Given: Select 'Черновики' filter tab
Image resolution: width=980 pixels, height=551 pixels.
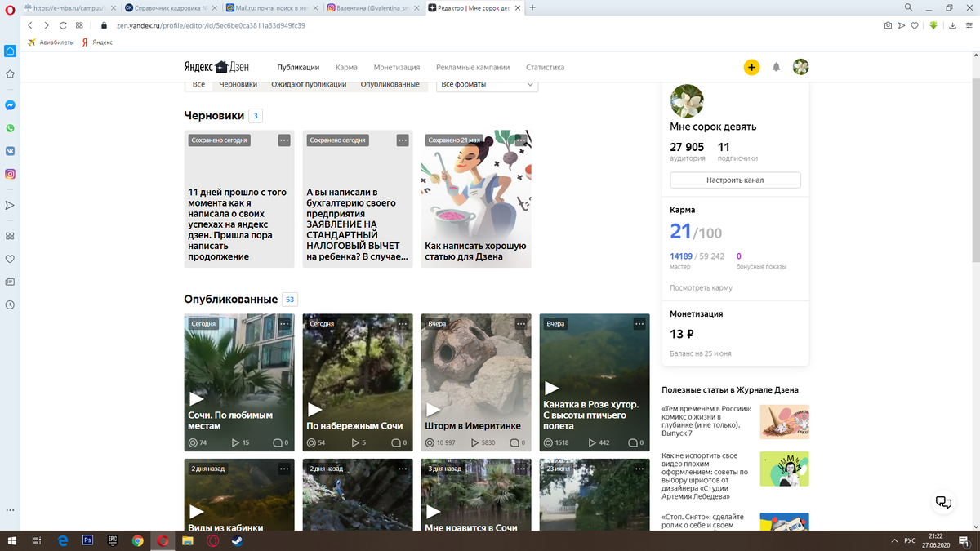Looking at the screenshot, I should 238,84.
